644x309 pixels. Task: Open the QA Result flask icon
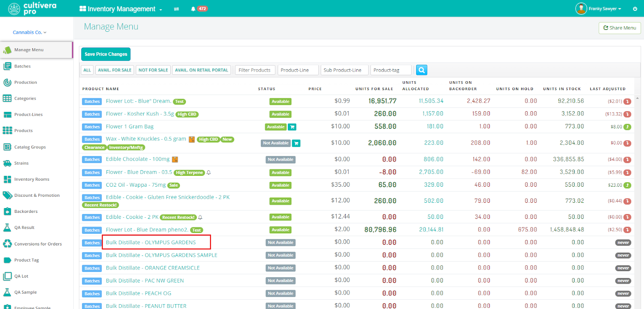[7, 227]
